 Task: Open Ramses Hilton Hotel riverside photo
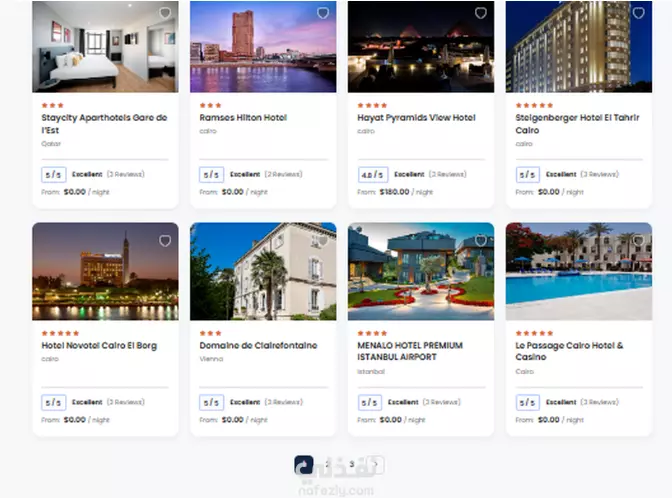point(263,46)
